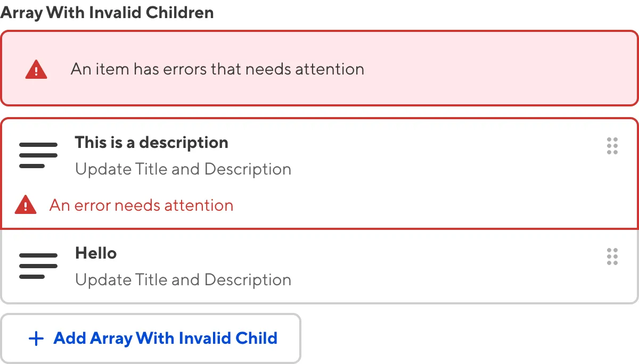The image size is (639, 364).
Task: Click the bold Hello title
Action: [96, 253]
